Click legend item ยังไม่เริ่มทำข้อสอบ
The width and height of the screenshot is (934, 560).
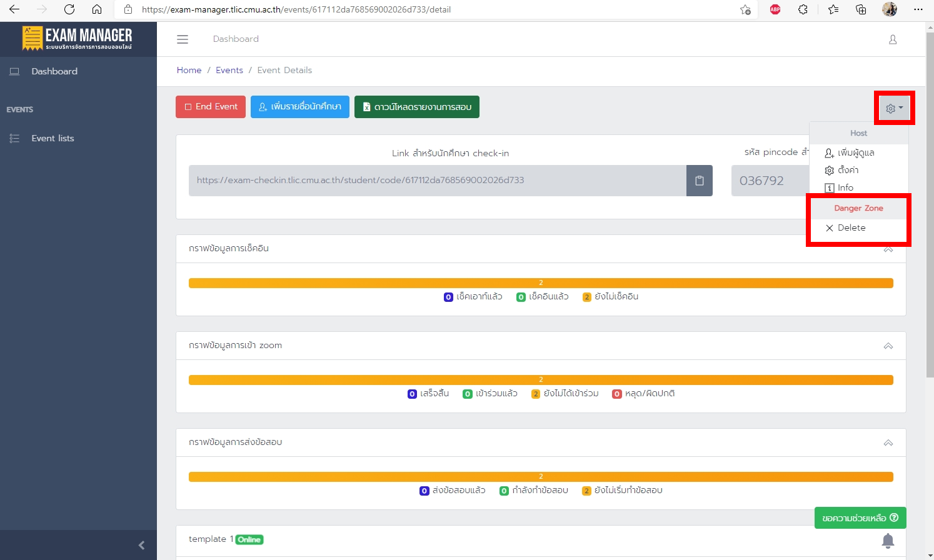click(622, 491)
